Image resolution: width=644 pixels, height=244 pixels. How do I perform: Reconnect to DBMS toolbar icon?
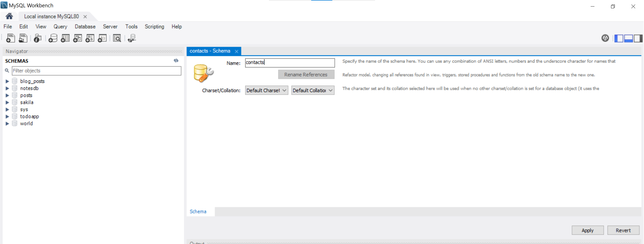coord(132,38)
